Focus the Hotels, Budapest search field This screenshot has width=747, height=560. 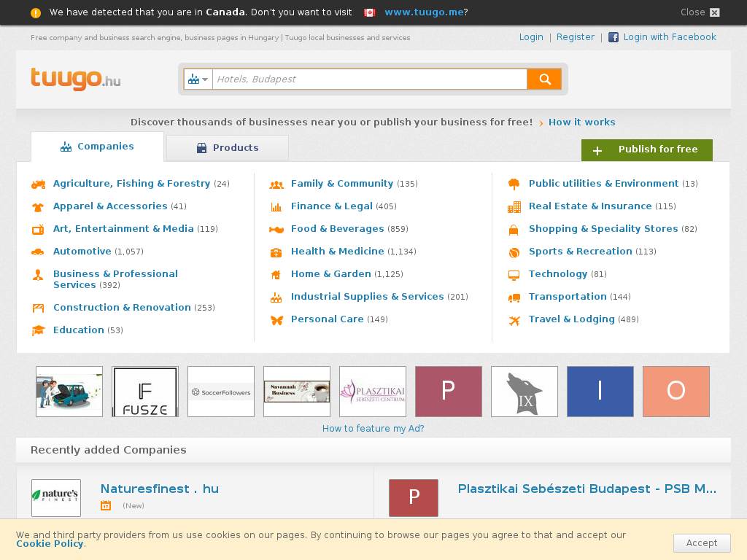(370, 79)
